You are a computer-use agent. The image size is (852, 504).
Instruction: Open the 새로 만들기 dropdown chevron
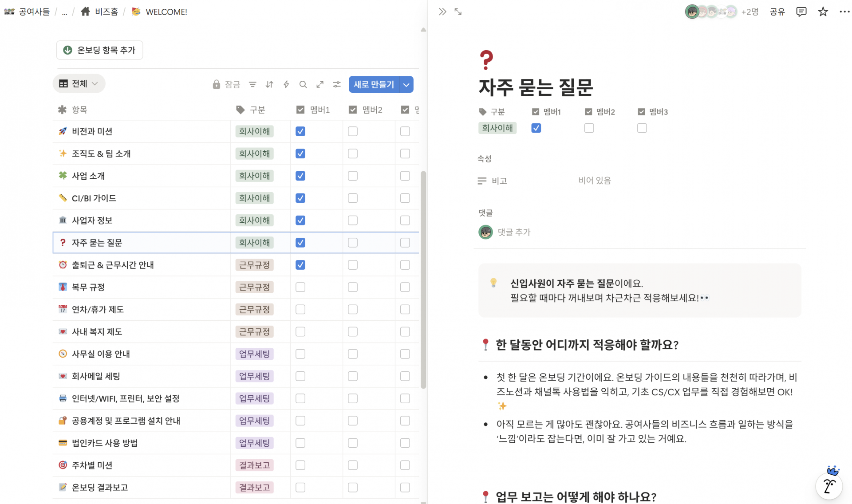pyautogui.click(x=406, y=84)
